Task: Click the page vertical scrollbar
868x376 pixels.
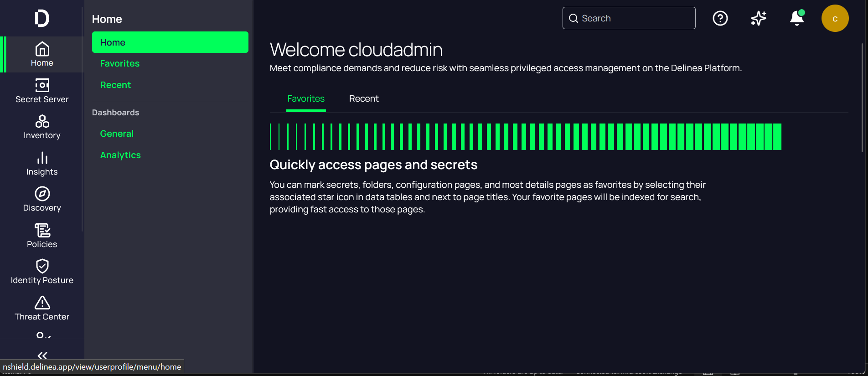Action: (862, 98)
